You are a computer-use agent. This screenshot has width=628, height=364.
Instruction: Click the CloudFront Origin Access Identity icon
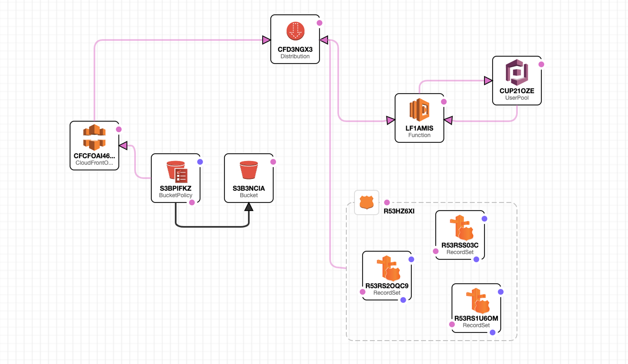(x=94, y=137)
